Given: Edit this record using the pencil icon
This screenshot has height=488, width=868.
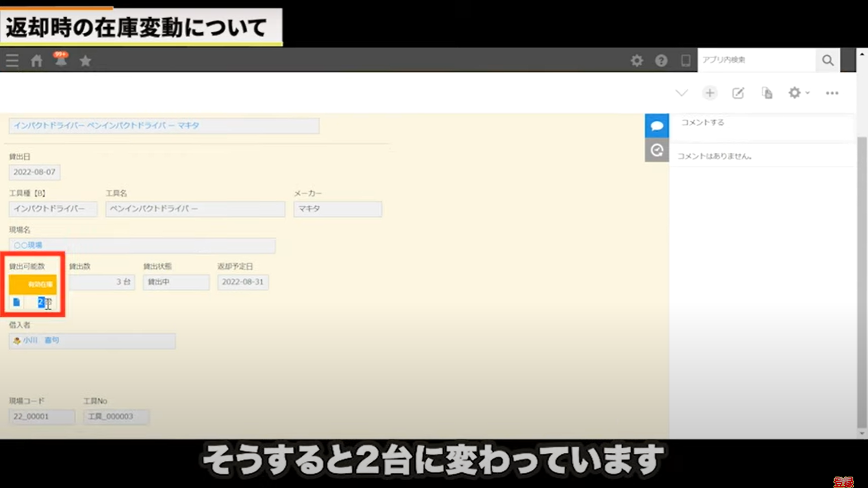Looking at the screenshot, I should click(738, 92).
